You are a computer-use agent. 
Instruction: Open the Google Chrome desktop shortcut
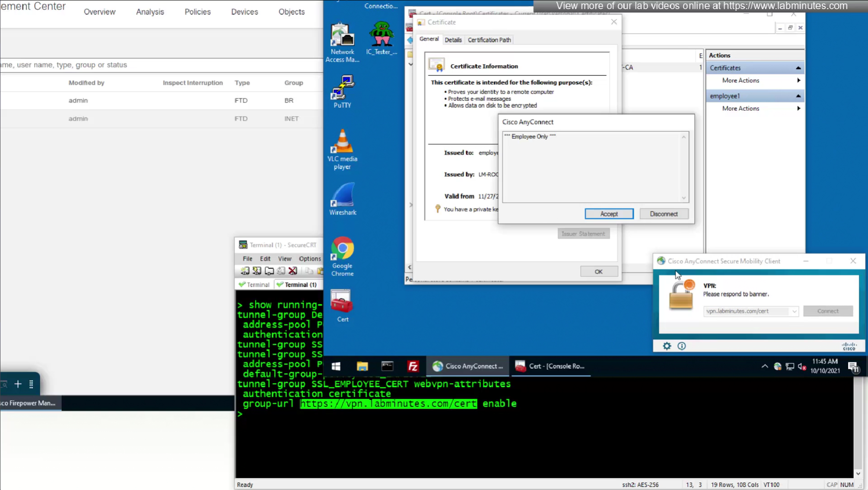pos(342,255)
